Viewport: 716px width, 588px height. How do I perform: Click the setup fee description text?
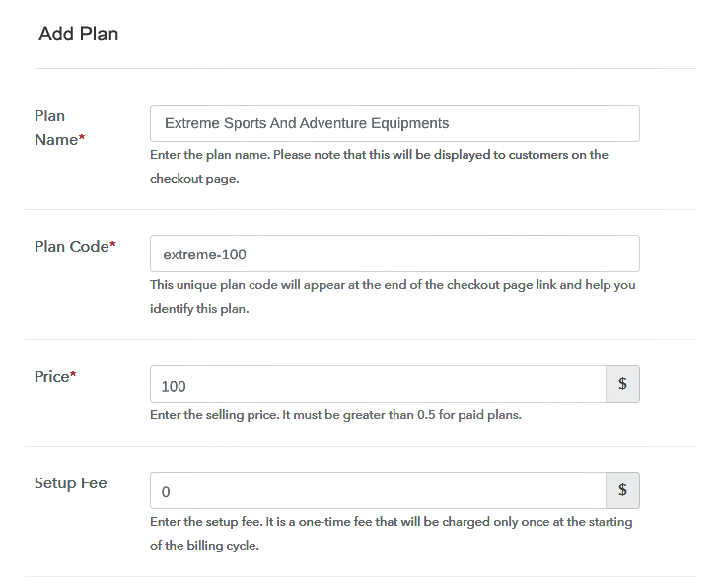[x=392, y=533]
